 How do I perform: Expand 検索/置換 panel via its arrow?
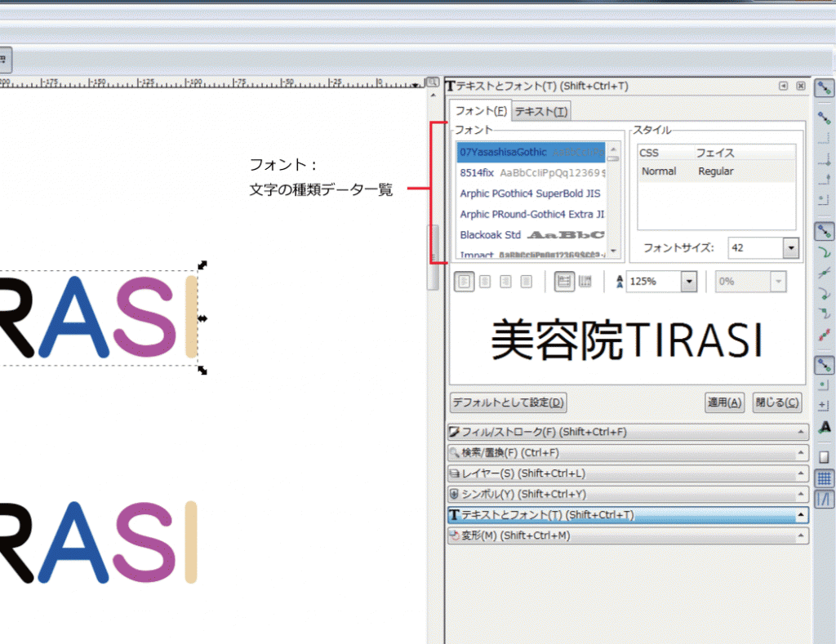800,453
